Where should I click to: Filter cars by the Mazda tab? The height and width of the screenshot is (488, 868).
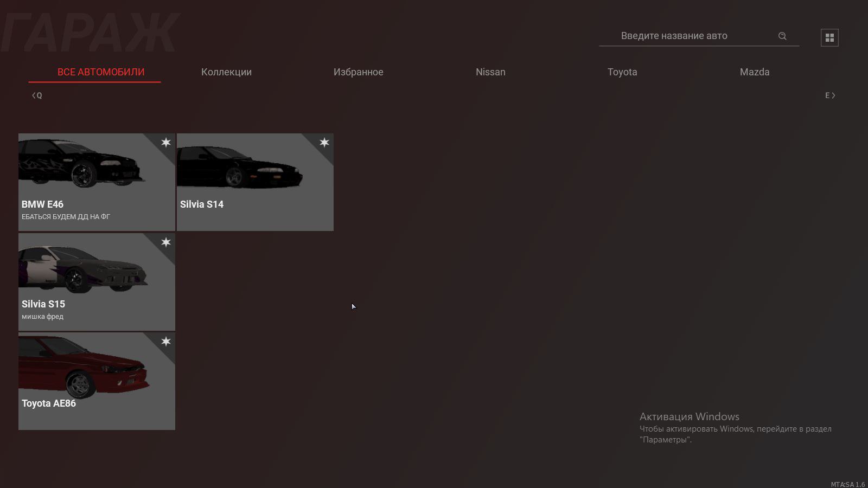tap(755, 72)
